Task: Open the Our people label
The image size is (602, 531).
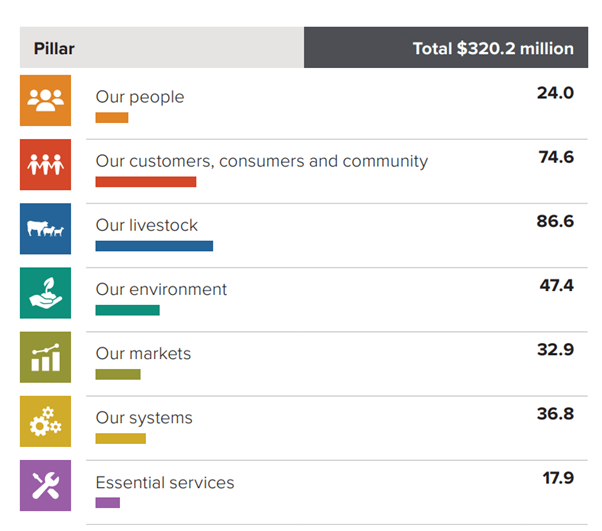Action: (x=139, y=97)
